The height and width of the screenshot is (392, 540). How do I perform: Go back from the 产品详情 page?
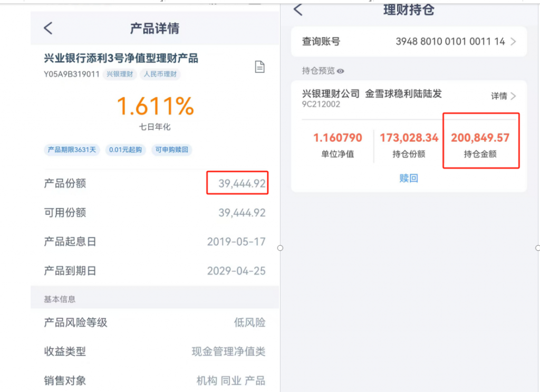click(x=48, y=28)
